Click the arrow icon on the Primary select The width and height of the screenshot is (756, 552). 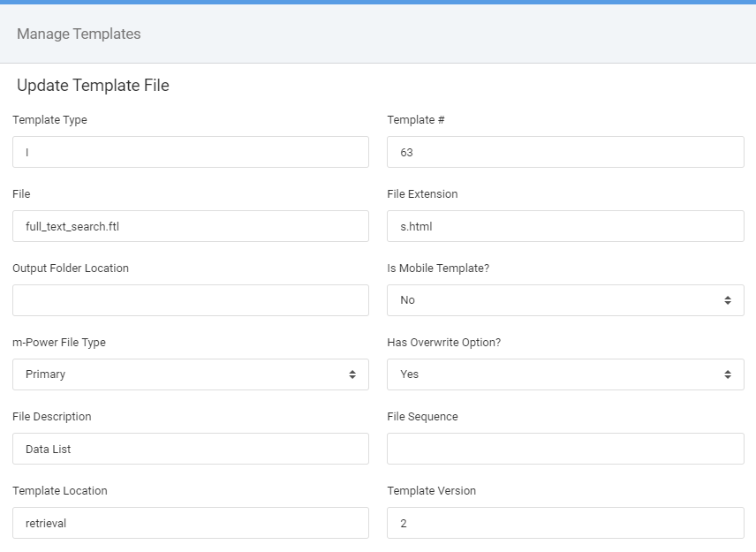[x=352, y=374]
